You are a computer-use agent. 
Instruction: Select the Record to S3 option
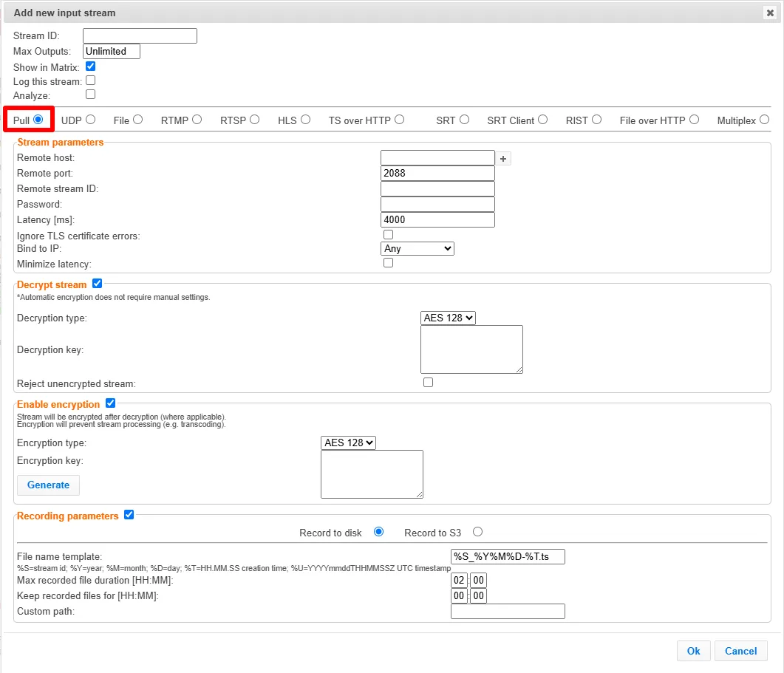pyautogui.click(x=478, y=532)
